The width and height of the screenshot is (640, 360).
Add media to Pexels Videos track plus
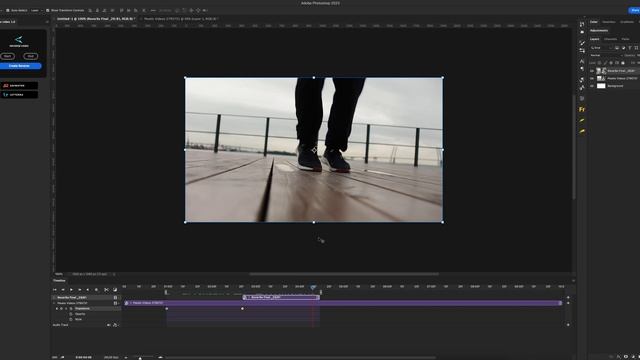[x=568, y=303]
